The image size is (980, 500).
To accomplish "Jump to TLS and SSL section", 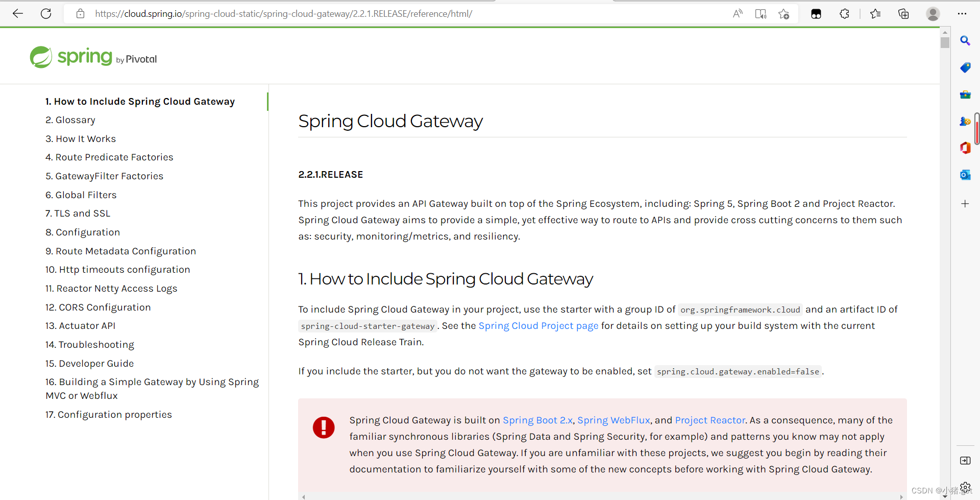I will [x=78, y=213].
